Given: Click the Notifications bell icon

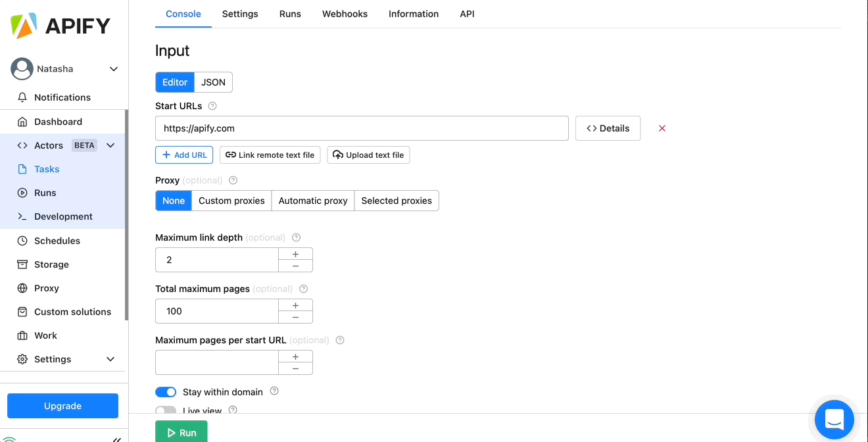Looking at the screenshot, I should 22,97.
